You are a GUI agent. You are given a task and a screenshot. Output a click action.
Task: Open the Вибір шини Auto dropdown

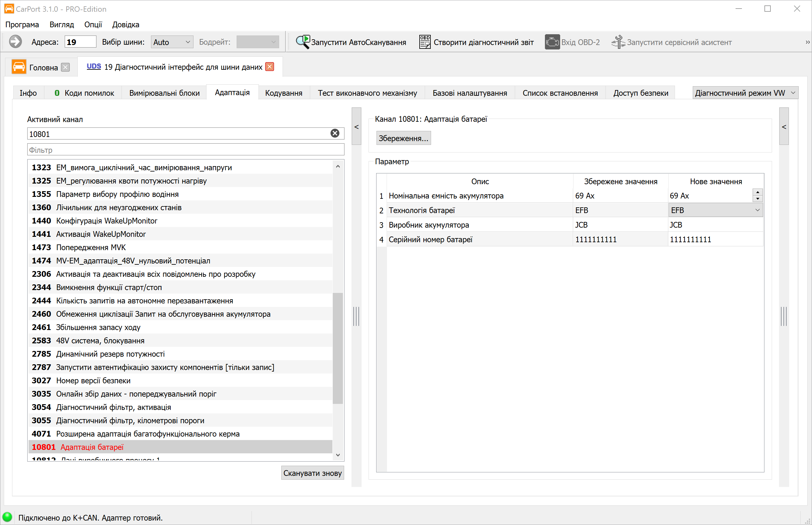172,42
